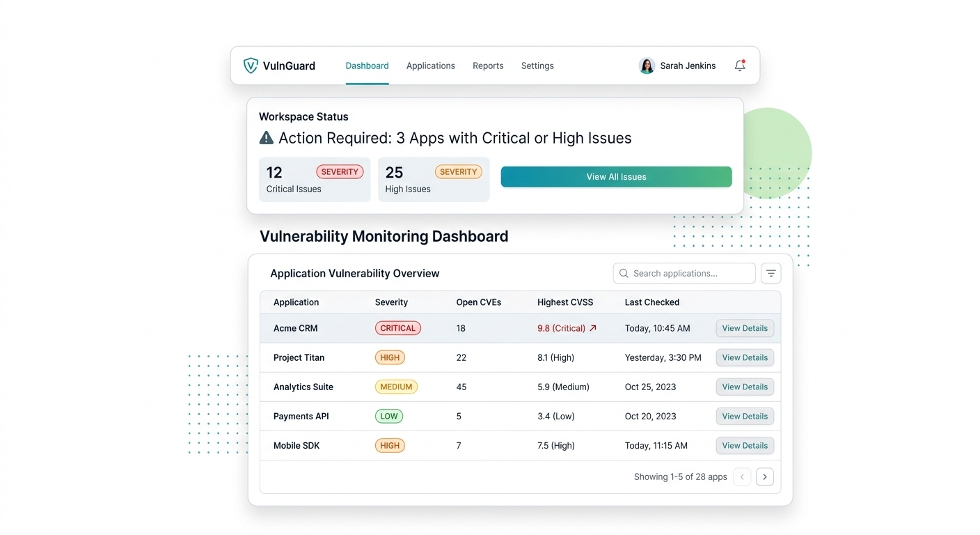Click the 5.9 (Medium) CVSS score

[x=563, y=387]
